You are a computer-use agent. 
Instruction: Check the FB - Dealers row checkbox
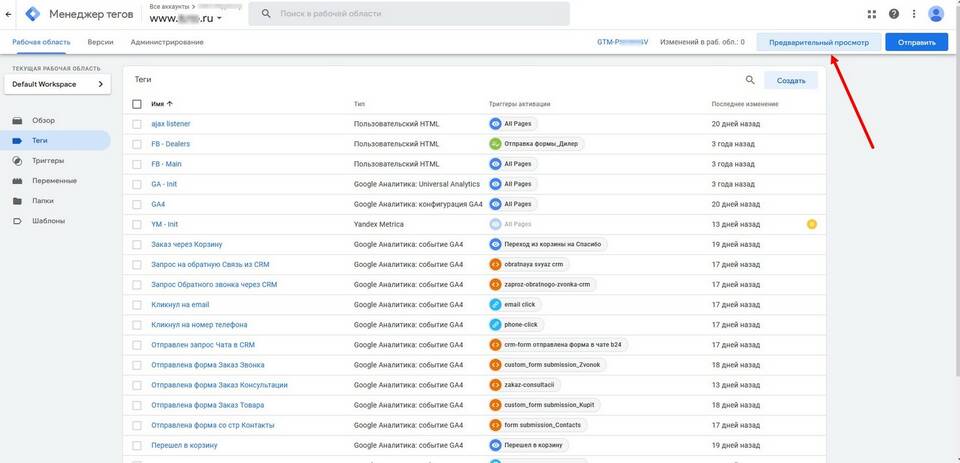click(137, 144)
